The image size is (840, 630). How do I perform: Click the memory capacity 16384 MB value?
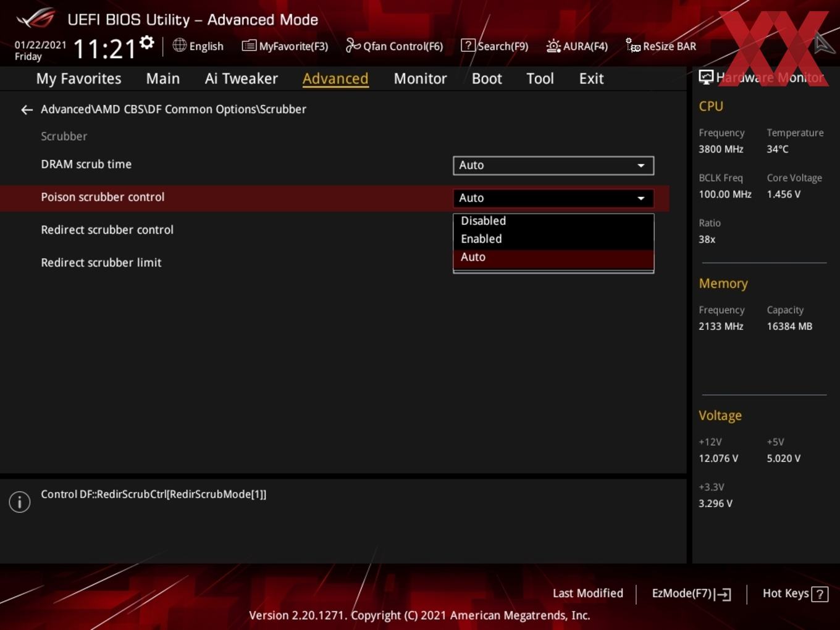click(x=789, y=327)
